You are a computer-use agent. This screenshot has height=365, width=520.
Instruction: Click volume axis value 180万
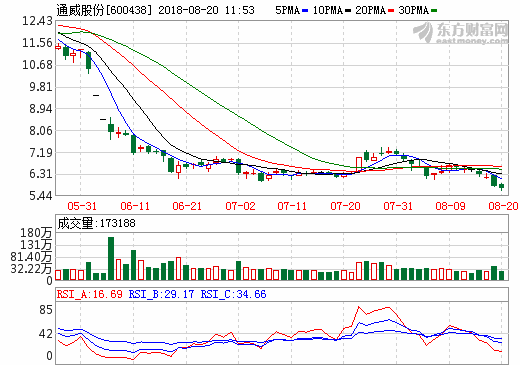click(36, 233)
